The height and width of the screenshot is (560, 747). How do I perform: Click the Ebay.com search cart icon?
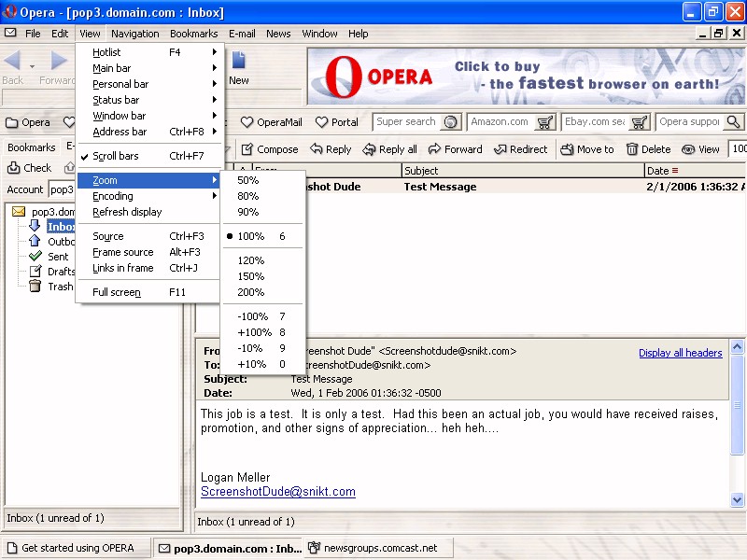639,122
